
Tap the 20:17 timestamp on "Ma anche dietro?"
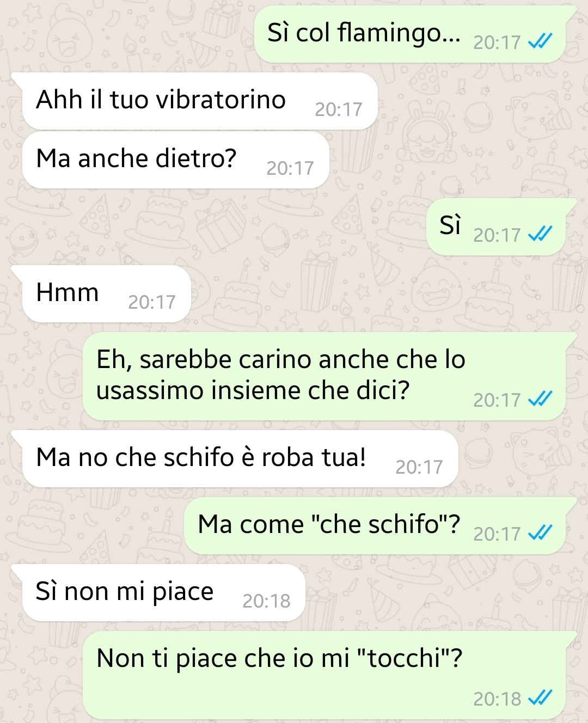tap(290, 168)
